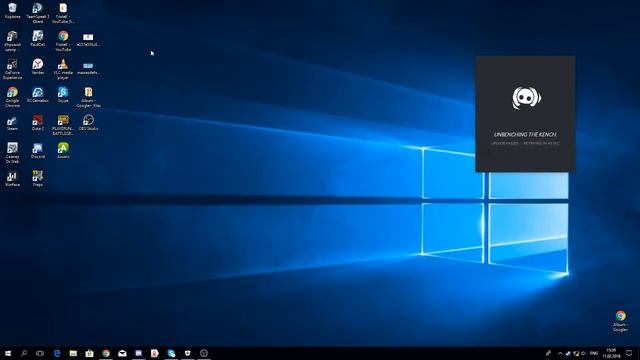Expand hidden system tray icons

pos(560,353)
